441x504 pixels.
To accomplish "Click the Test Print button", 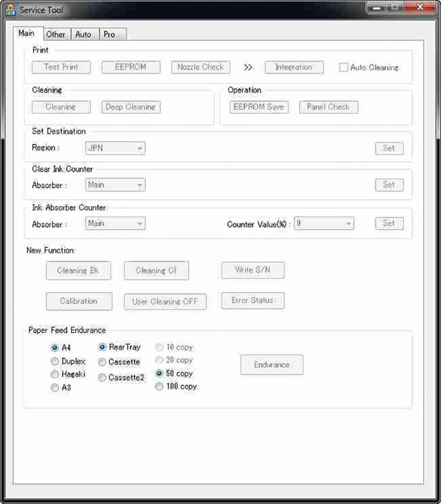I will click(61, 67).
